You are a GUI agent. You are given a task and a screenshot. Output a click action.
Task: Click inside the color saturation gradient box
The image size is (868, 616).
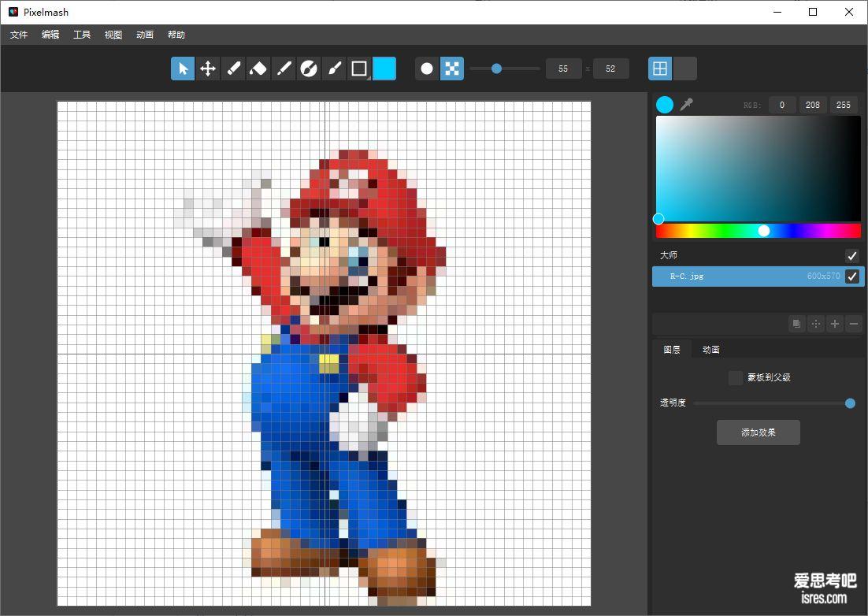tap(759, 169)
